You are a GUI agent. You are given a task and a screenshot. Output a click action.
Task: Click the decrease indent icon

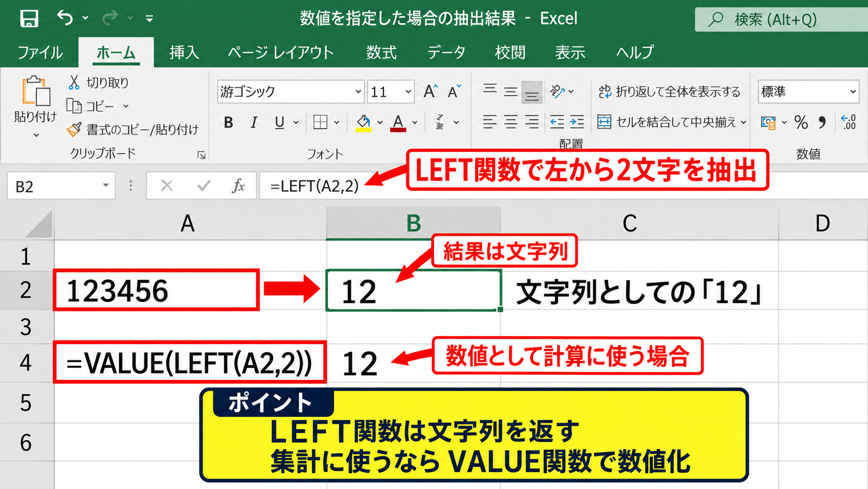[x=557, y=122]
